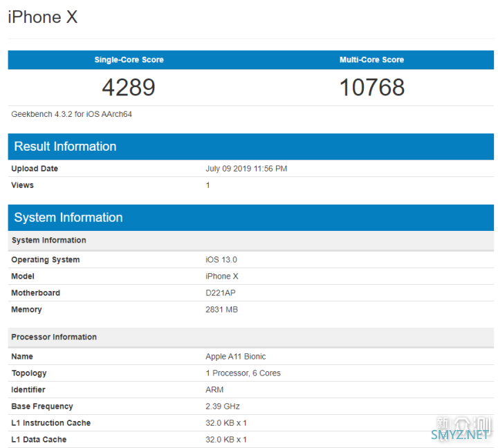Select the Operating System label
Viewport: 498px width, 448px height.
pyautogui.click(x=46, y=260)
